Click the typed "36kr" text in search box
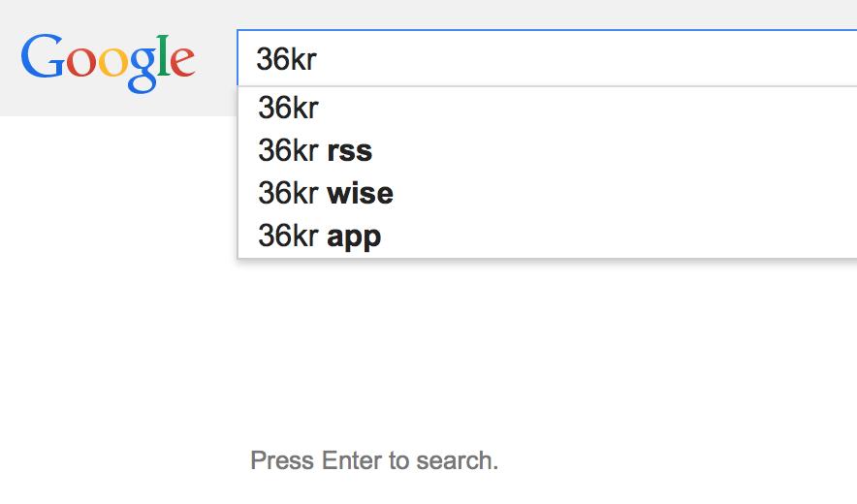Viewport: 857px width, 504px height. [x=287, y=59]
